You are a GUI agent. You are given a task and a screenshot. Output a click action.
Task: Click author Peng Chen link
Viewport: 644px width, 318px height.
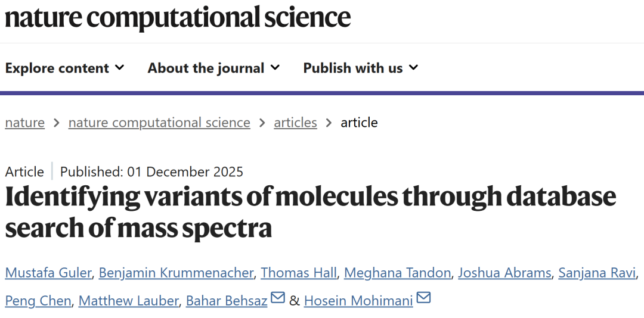click(x=39, y=301)
